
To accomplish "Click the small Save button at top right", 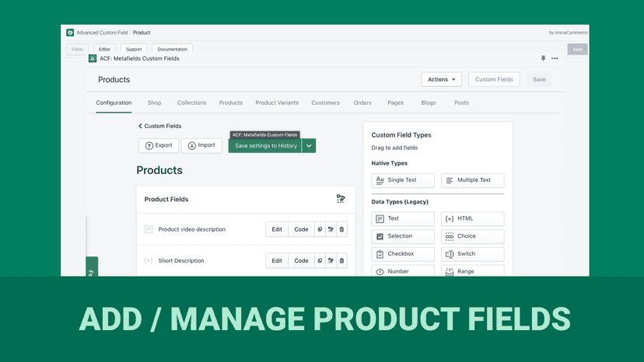I will pyautogui.click(x=577, y=49).
